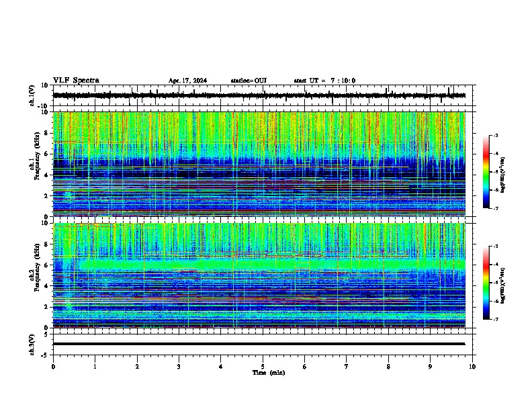Click the "-7" tick on ch.2 color bar
This screenshot has height=411, width=532.
point(496,319)
